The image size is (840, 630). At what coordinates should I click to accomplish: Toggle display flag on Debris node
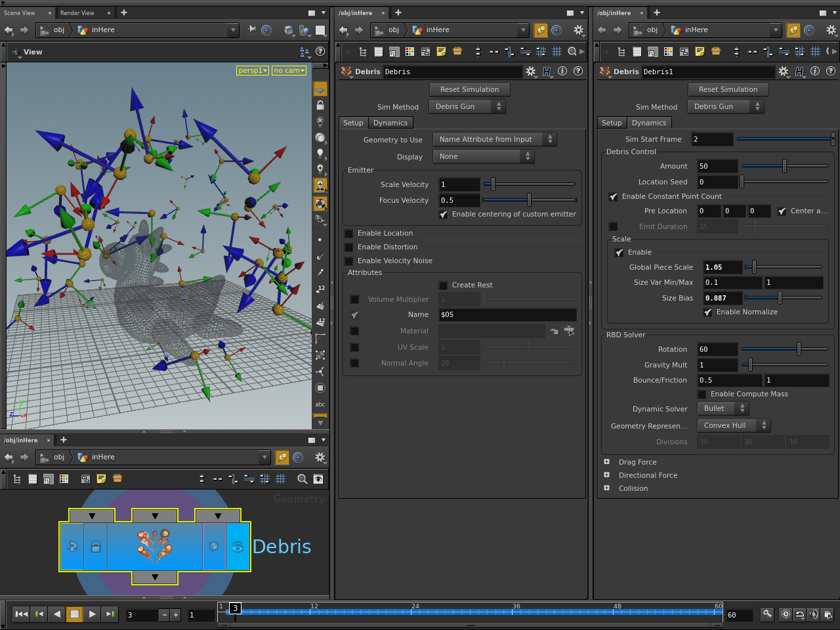pos(238,547)
